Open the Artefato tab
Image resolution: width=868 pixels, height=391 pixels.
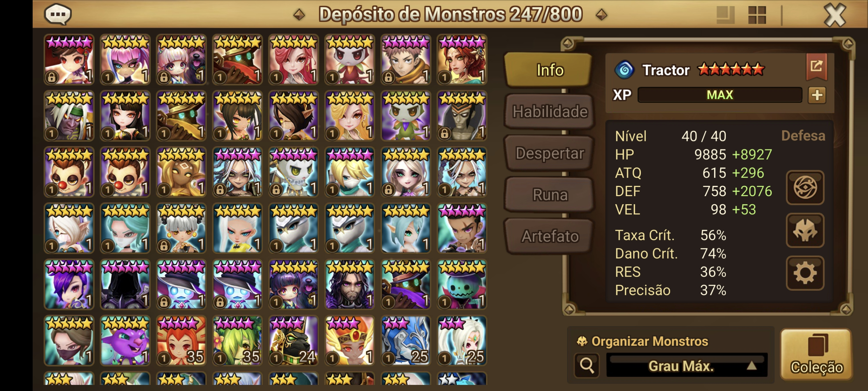coord(550,236)
